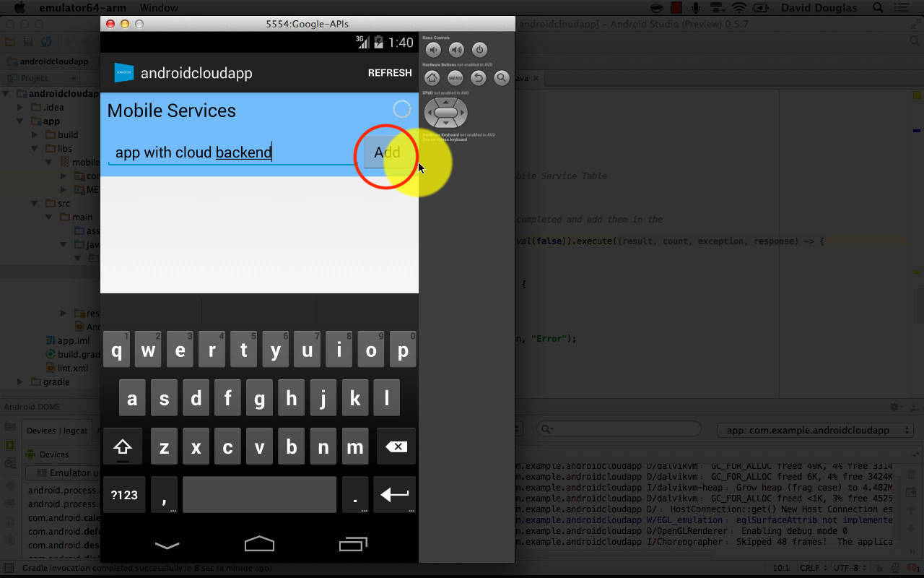Image resolution: width=924 pixels, height=578 pixels.
Task: Click the logcat search field
Action: 618,430
